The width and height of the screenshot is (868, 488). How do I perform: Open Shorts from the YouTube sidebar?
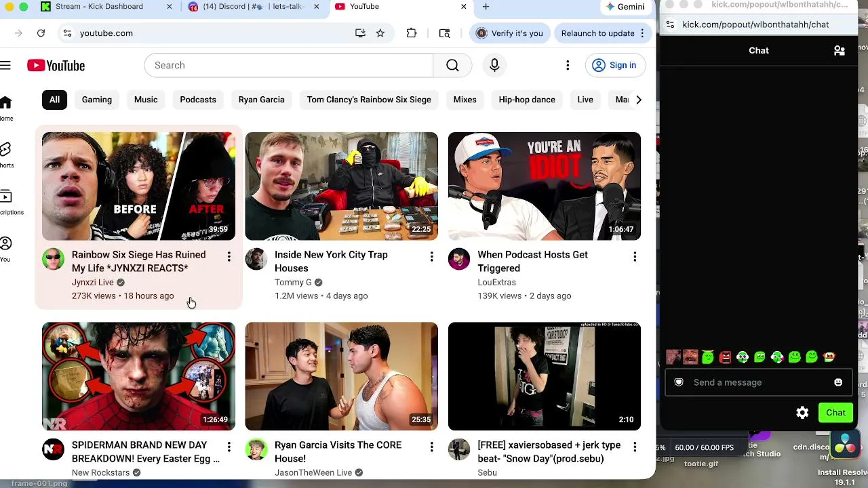click(x=6, y=155)
